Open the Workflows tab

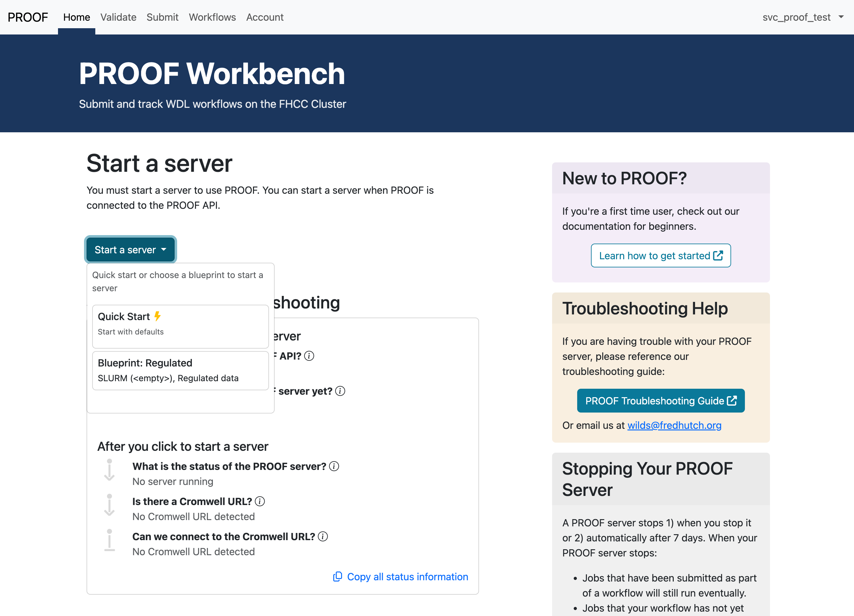(x=212, y=17)
